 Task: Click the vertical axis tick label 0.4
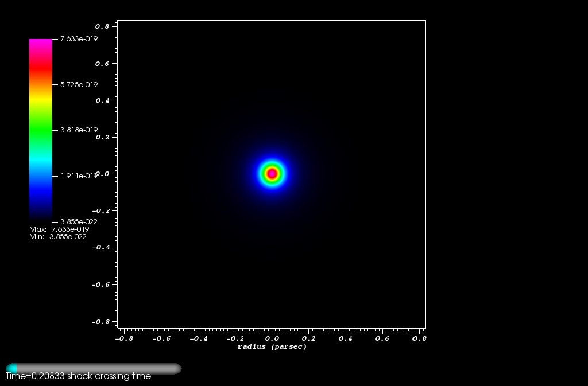[x=102, y=100]
